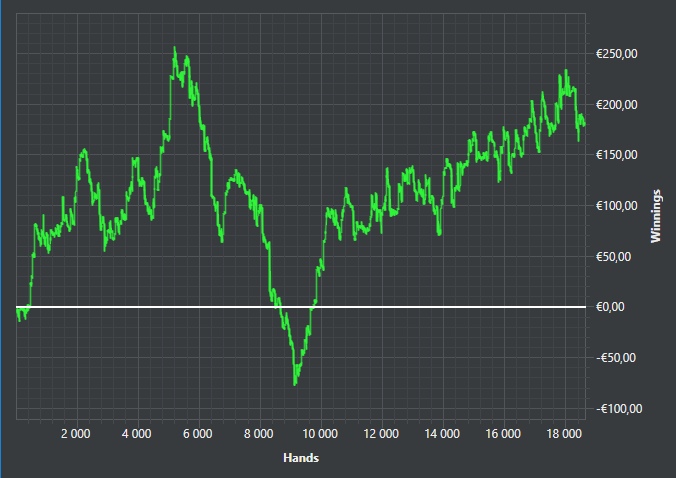Click the white zero baseline line
Image resolution: width=676 pixels, height=478 pixels.
(301, 307)
